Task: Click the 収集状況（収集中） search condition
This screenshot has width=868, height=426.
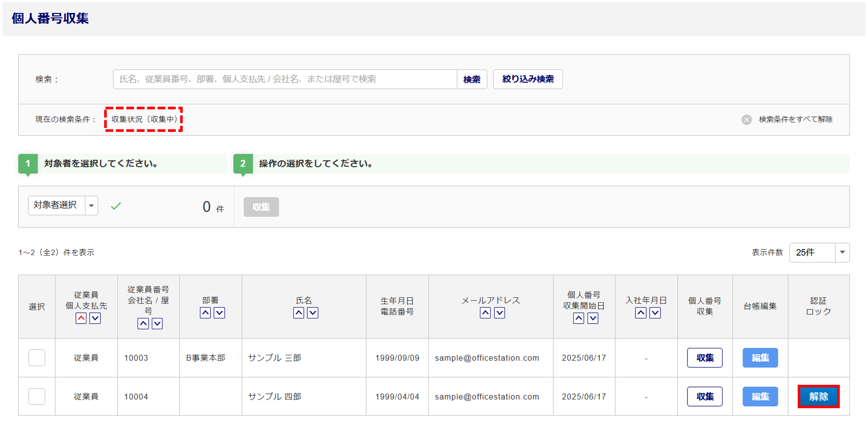Action: pos(144,119)
